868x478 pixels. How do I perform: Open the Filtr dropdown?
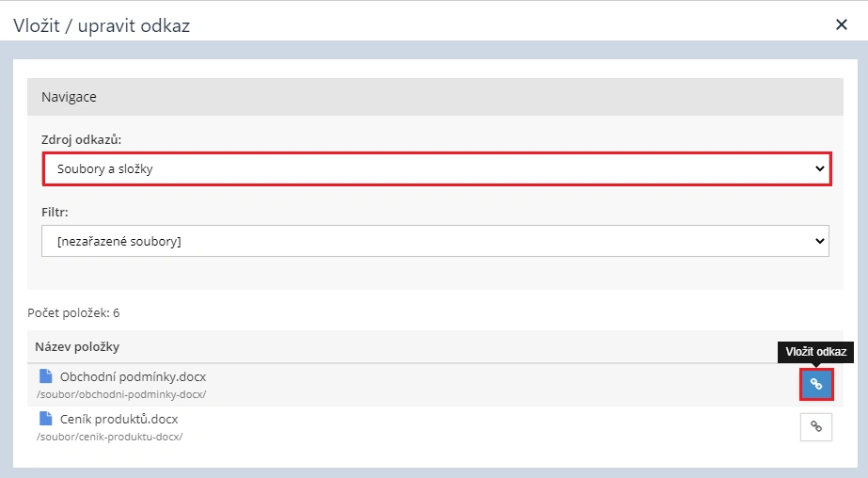(434, 241)
